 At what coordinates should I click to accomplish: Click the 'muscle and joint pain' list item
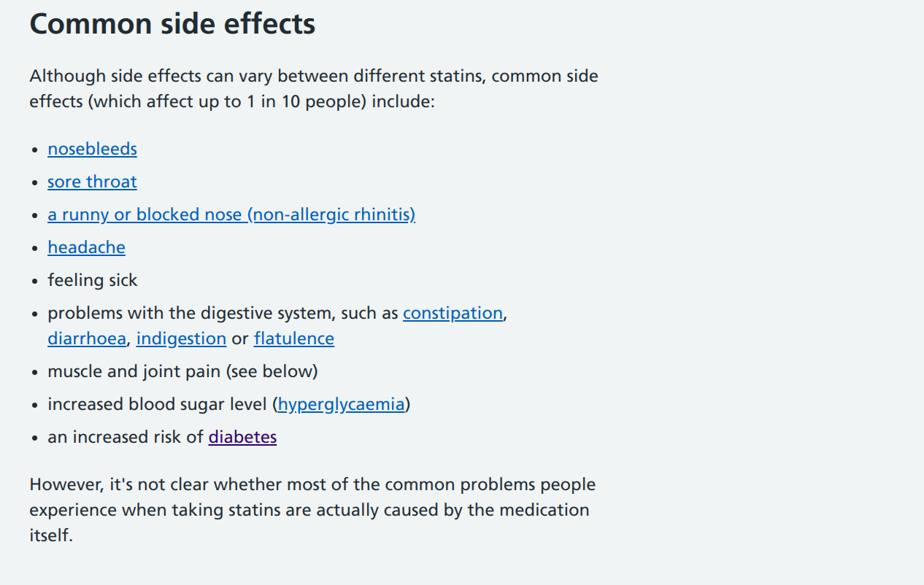(x=182, y=371)
